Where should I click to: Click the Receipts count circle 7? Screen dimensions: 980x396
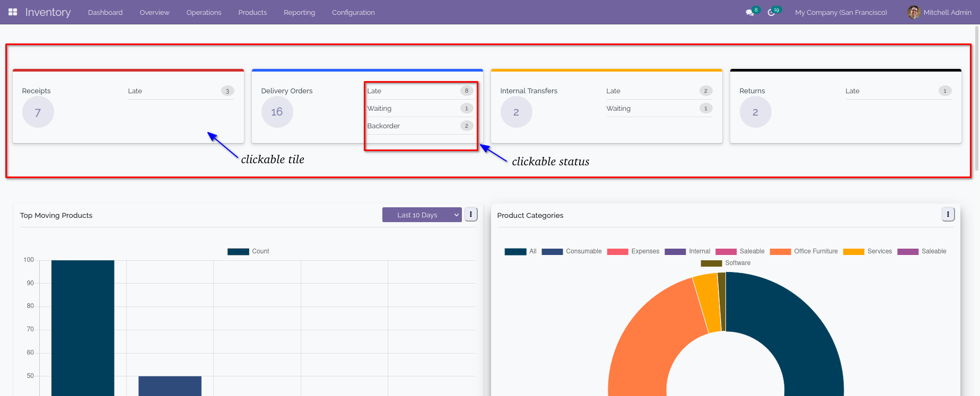pos(38,112)
